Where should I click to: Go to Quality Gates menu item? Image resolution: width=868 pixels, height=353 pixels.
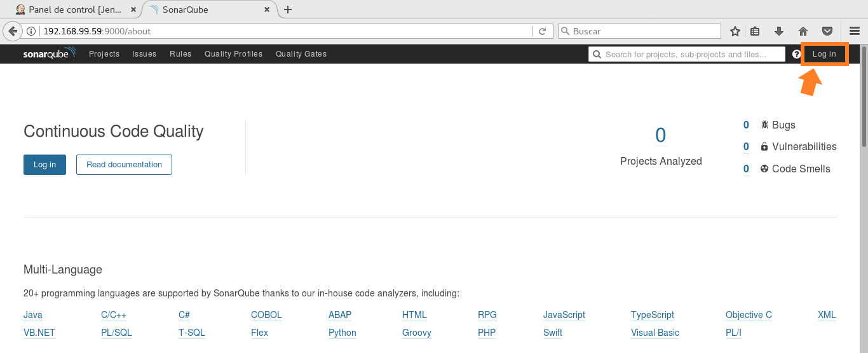tap(301, 54)
